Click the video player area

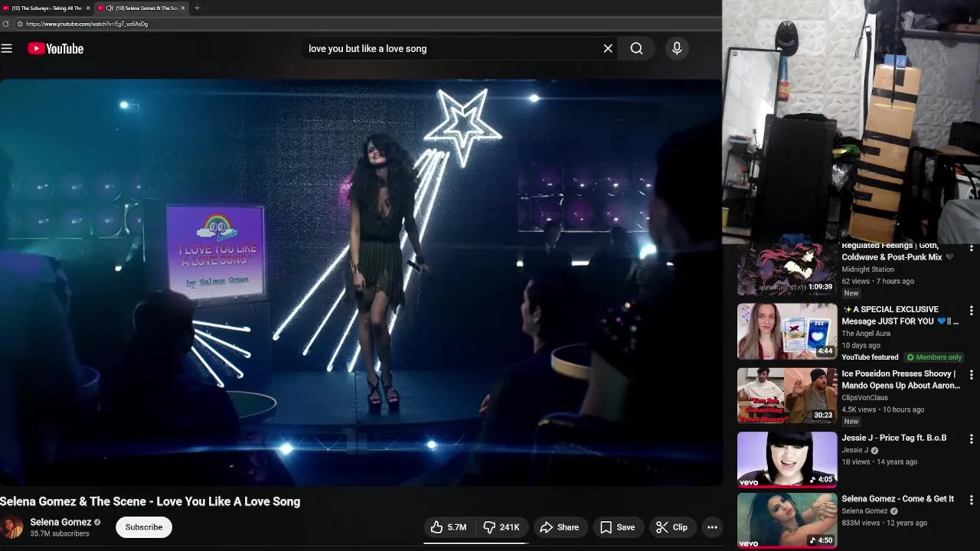[360, 282]
